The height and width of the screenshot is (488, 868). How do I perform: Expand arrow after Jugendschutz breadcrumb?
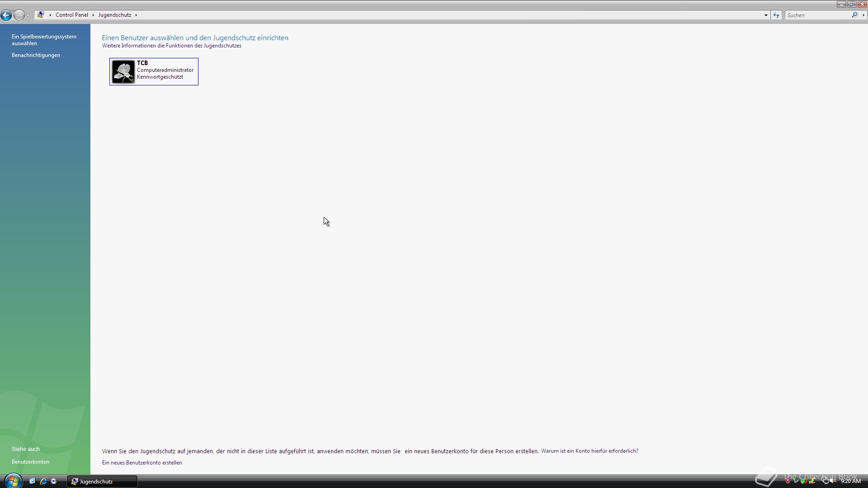pyautogui.click(x=136, y=15)
